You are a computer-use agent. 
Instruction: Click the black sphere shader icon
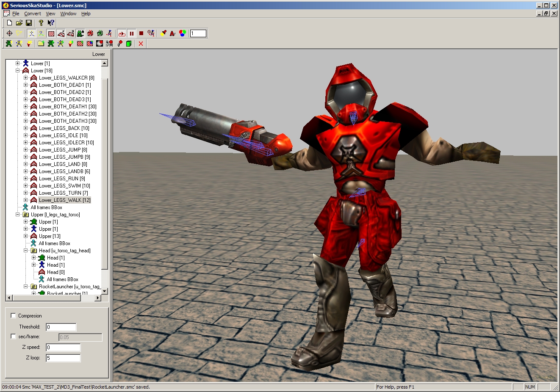pos(100,44)
